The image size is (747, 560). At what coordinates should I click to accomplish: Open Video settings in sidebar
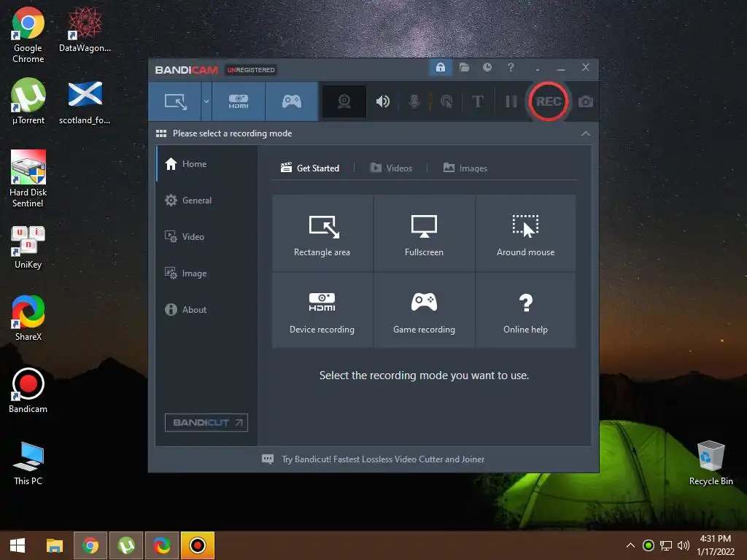coord(206,237)
